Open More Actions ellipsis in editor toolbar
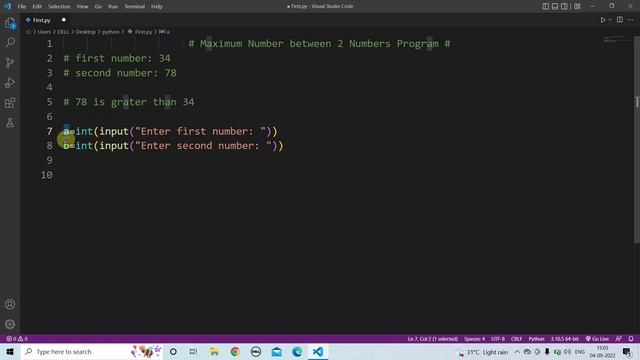Screen dimensions: 640x360 pos(631,20)
